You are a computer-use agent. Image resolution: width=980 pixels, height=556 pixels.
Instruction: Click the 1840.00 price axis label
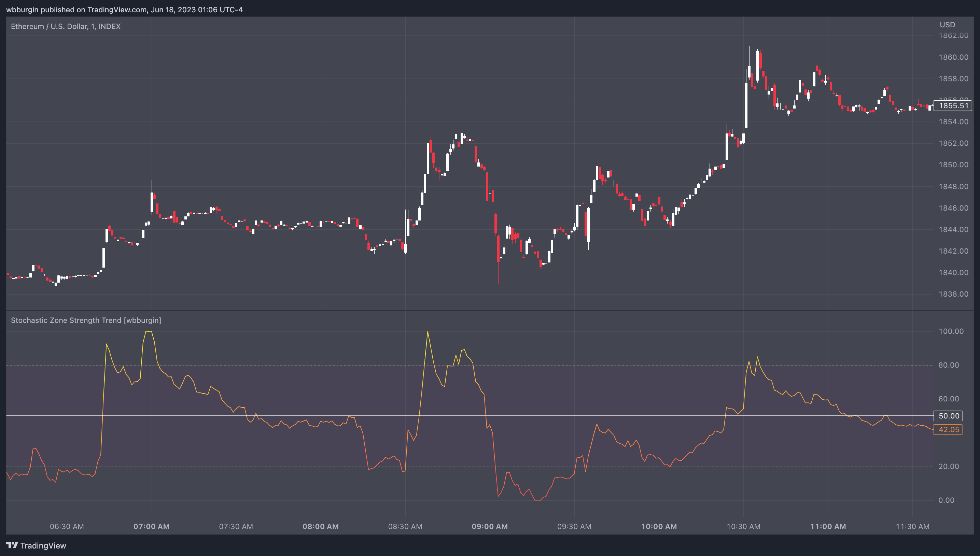point(953,273)
